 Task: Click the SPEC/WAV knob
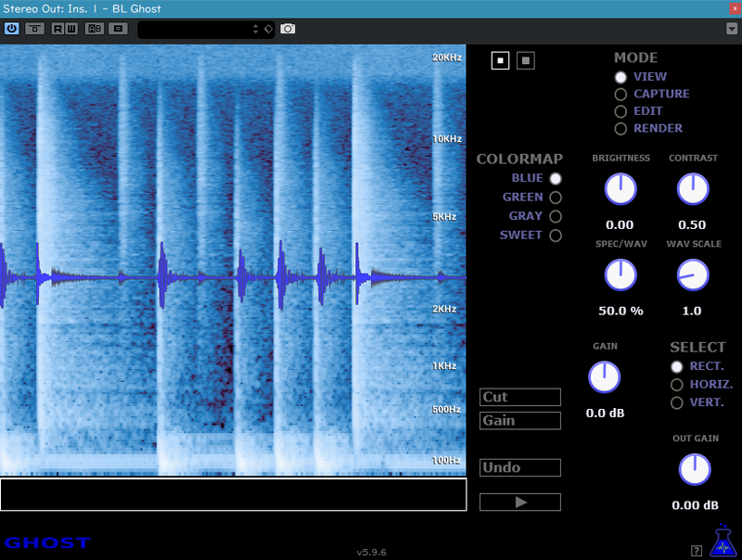(620, 274)
